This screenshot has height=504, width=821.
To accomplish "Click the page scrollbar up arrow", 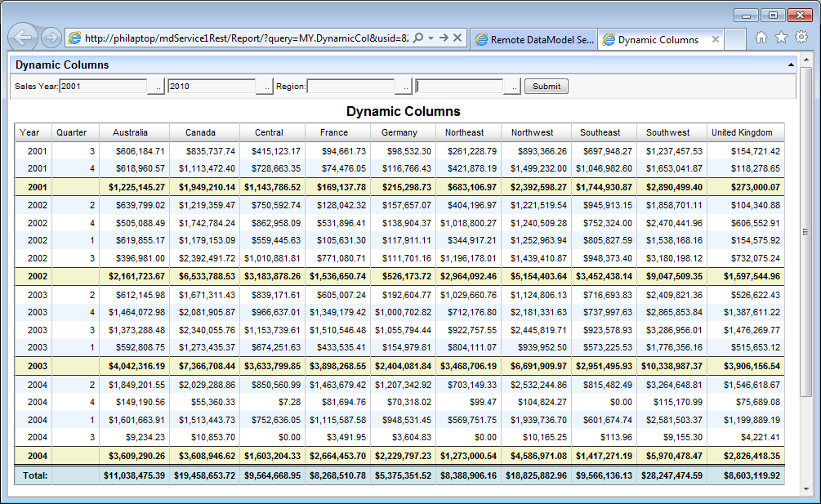I will [805, 59].
